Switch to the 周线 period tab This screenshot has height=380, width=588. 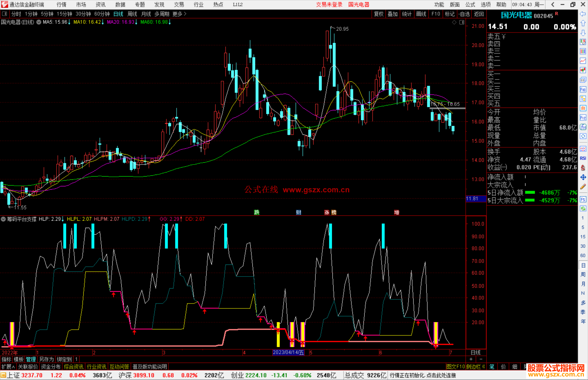(132, 14)
